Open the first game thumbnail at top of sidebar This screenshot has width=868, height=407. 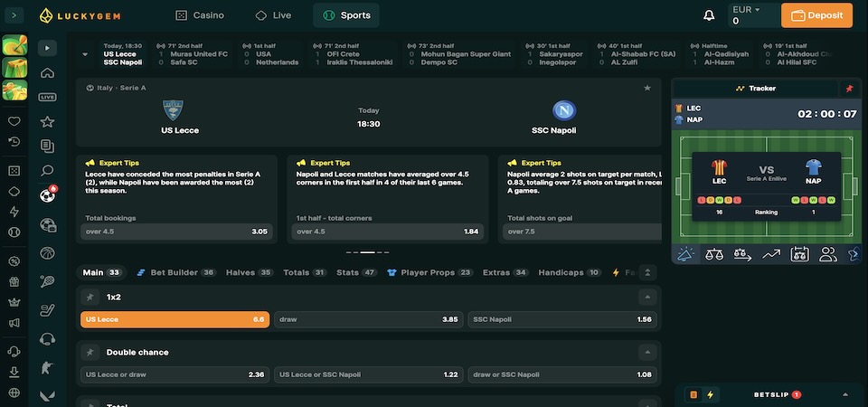coord(14,45)
